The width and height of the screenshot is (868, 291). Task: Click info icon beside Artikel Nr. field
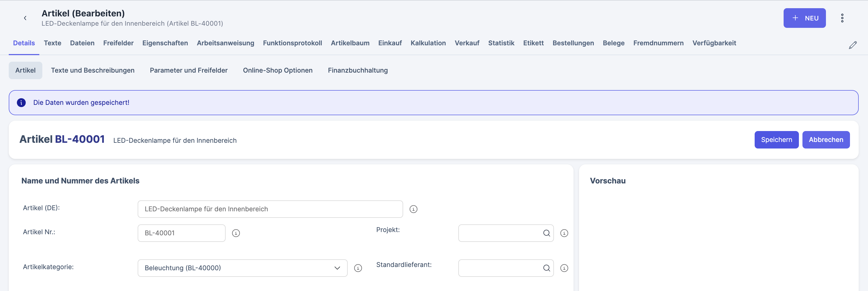pos(236,233)
